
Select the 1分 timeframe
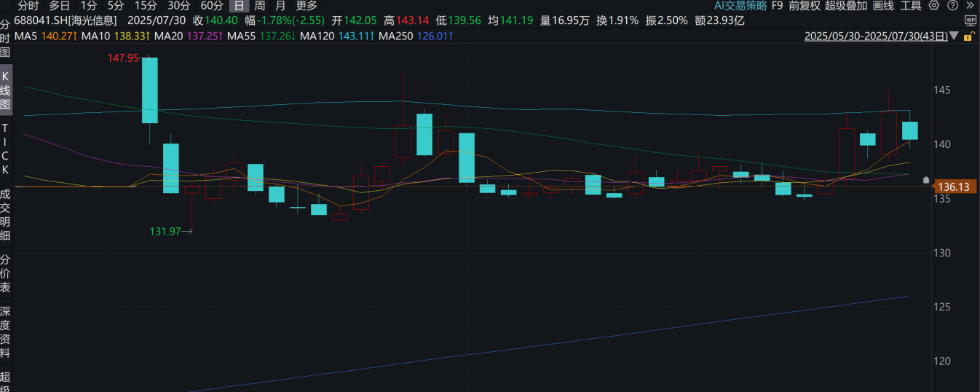pyautogui.click(x=88, y=6)
